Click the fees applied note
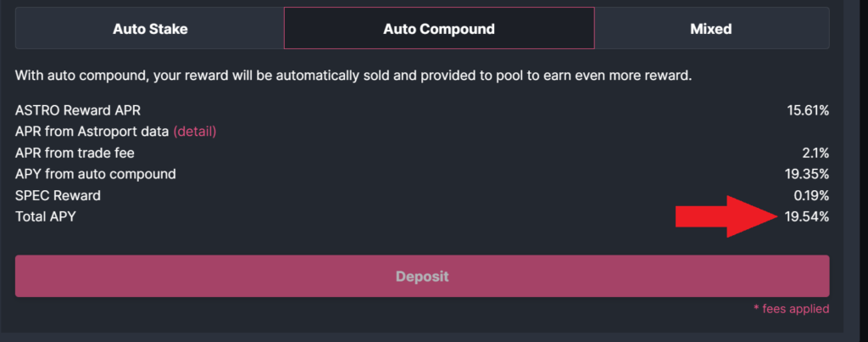Viewport: 868px width, 342px height. 791,309
